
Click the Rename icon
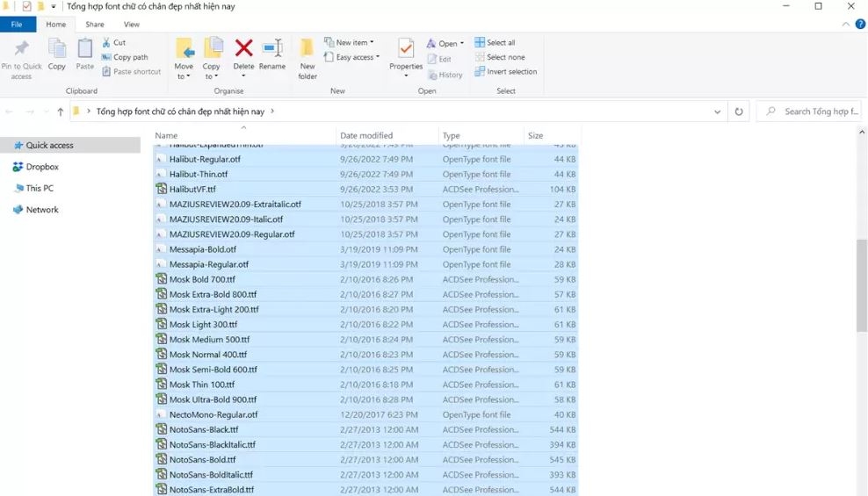coord(272,48)
